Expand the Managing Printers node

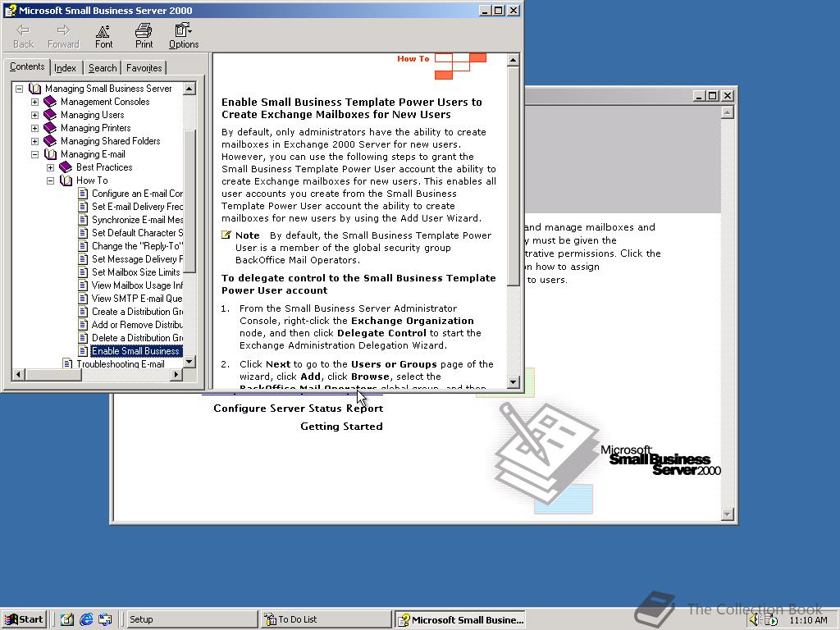[34, 128]
